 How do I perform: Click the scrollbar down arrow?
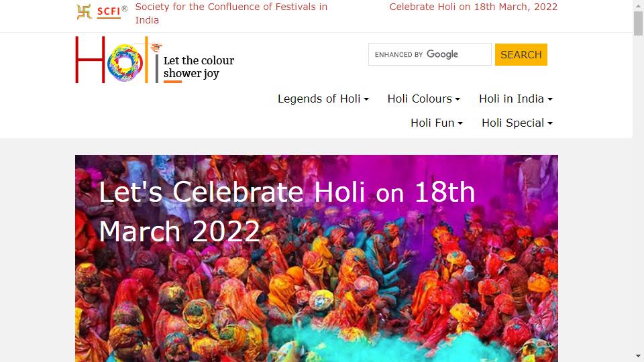(x=638, y=356)
